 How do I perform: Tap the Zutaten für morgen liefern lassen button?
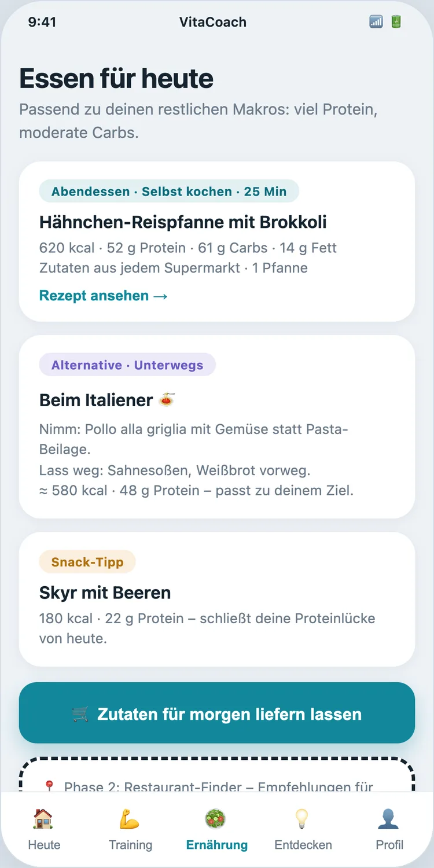[x=217, y=713]
